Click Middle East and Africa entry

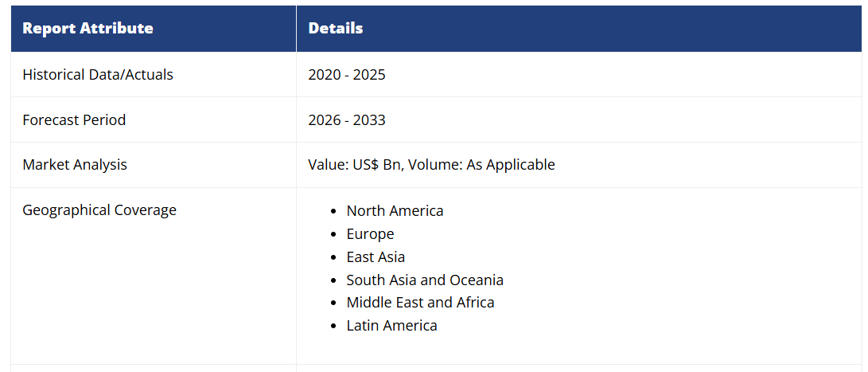point(420,303)
